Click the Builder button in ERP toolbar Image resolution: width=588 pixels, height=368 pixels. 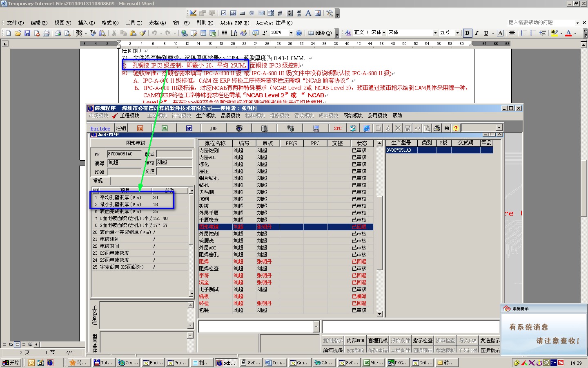point(100,128)
